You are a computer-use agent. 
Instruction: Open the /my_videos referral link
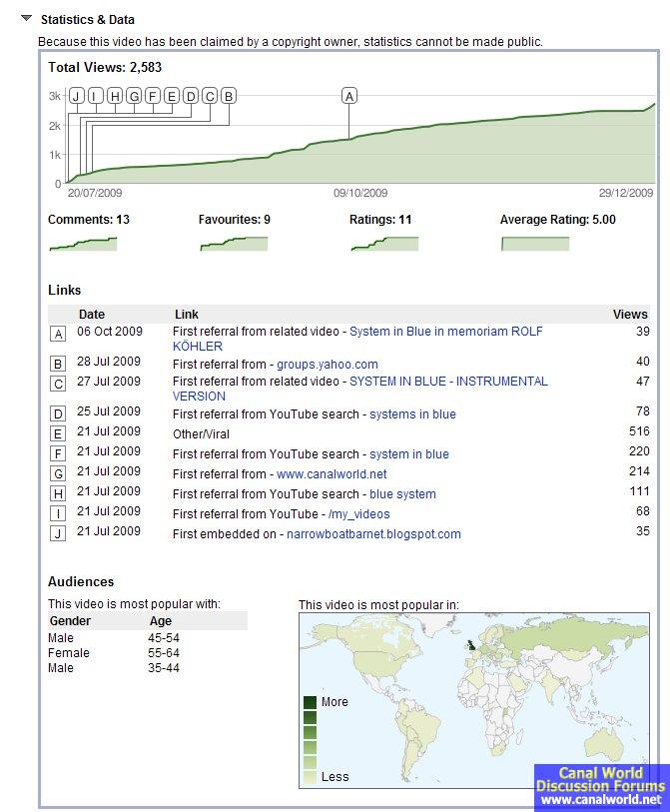[358, 514]
